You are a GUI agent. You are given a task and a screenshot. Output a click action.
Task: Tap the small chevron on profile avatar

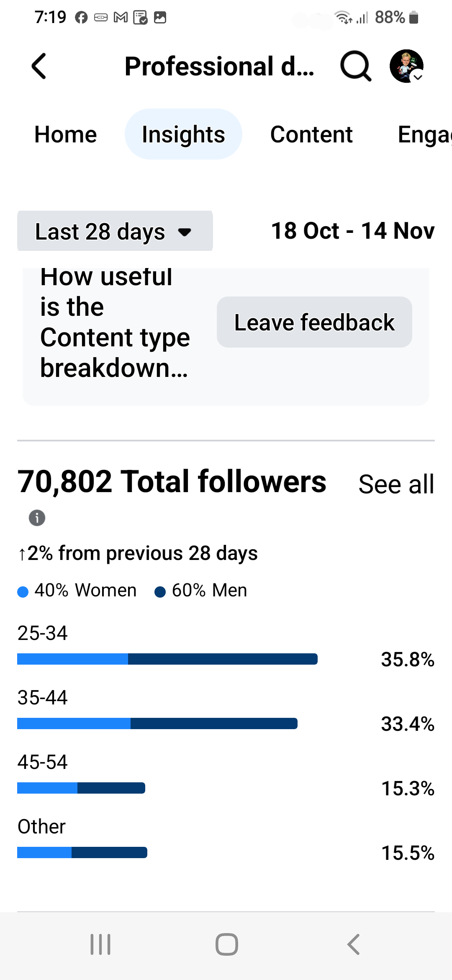click(418, 77)
